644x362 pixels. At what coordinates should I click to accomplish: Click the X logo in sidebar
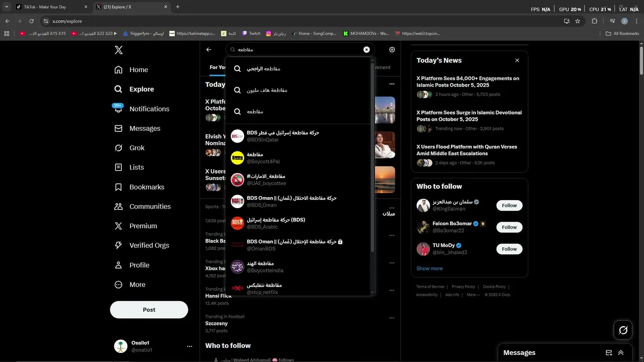118,50
